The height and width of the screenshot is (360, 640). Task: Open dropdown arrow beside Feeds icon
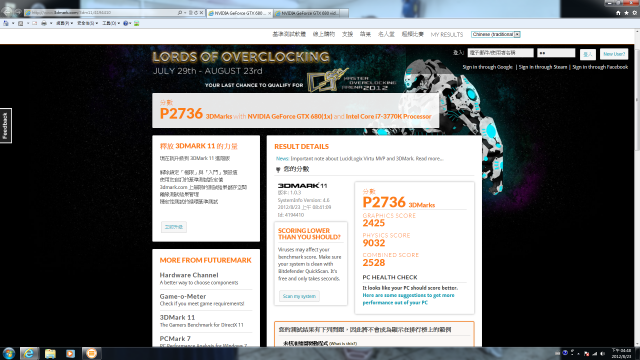point(27,23)
